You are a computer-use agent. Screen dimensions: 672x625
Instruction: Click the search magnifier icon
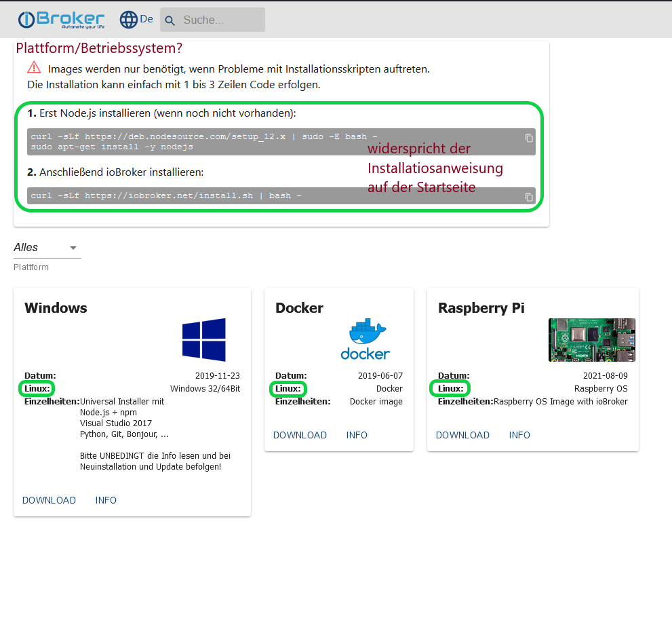[x=170, y=20]
